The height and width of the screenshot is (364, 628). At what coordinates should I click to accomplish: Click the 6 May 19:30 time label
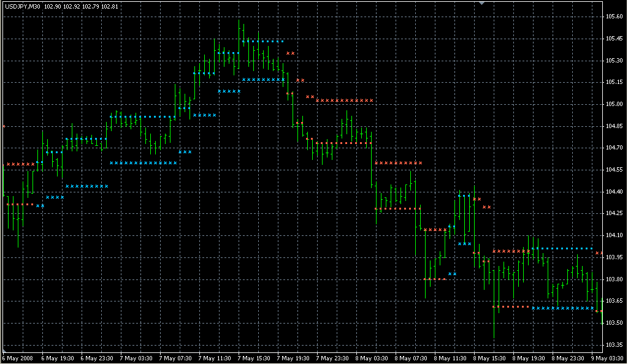click(x=58, y=358)
